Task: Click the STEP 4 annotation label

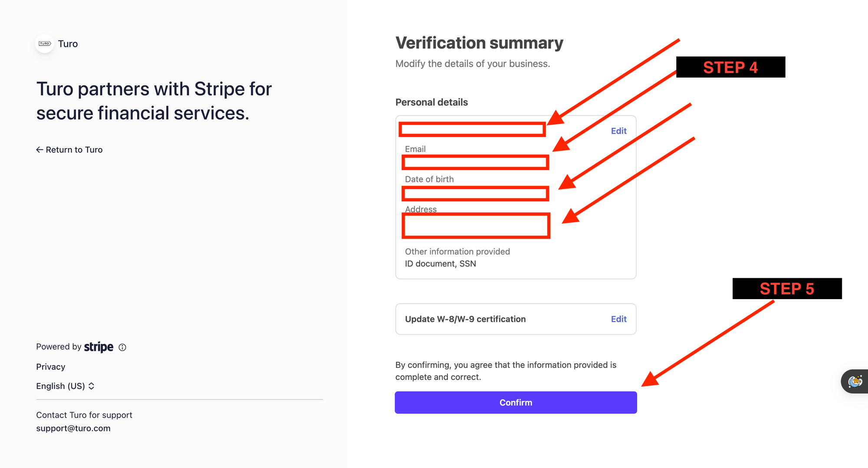Action: coord(730,67)
